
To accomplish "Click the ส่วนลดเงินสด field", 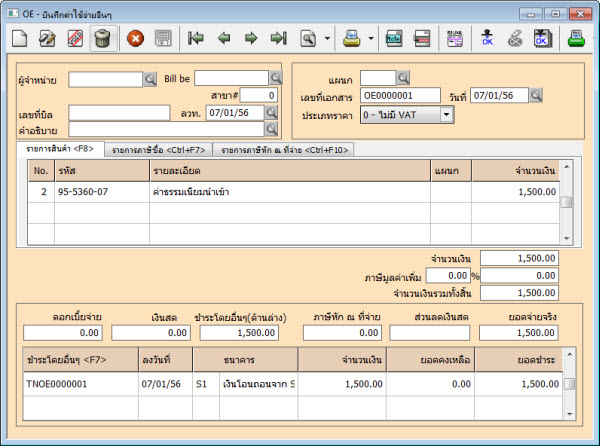I will click(x=430, y=333).
